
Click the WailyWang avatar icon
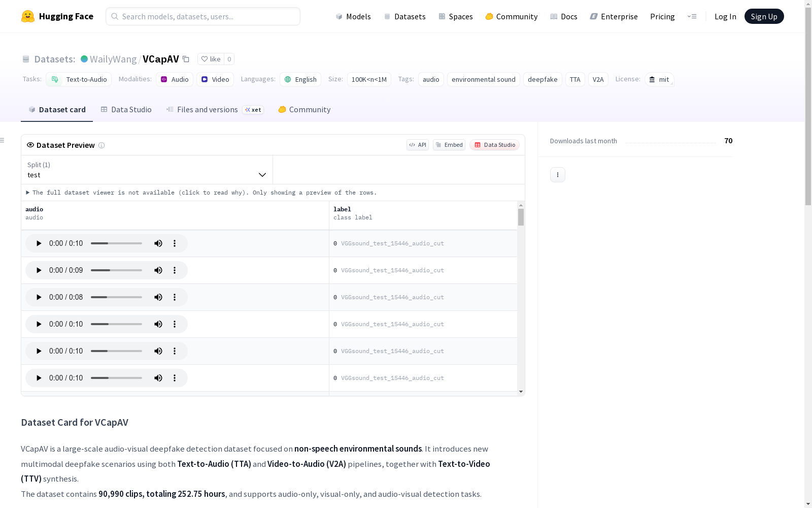tap(84, 59)
